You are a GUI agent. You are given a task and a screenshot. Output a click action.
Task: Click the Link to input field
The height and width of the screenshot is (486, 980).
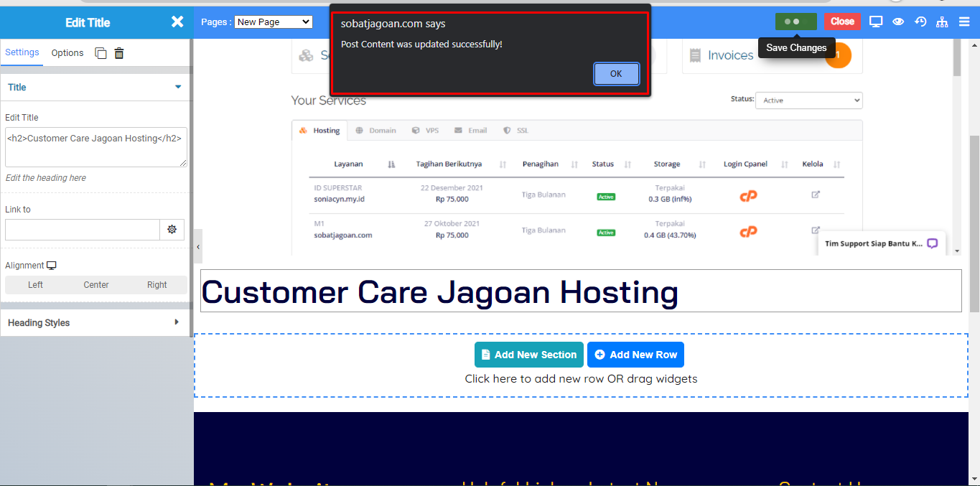pyautogui.click(x=83, y=230)
